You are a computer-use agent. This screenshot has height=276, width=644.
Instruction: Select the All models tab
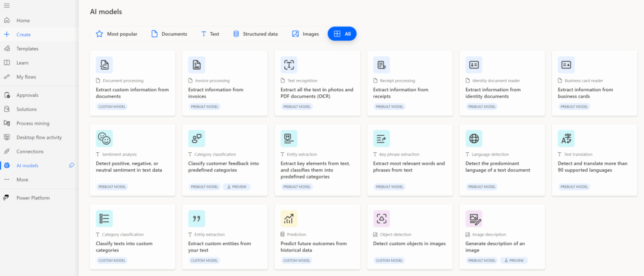342,34
